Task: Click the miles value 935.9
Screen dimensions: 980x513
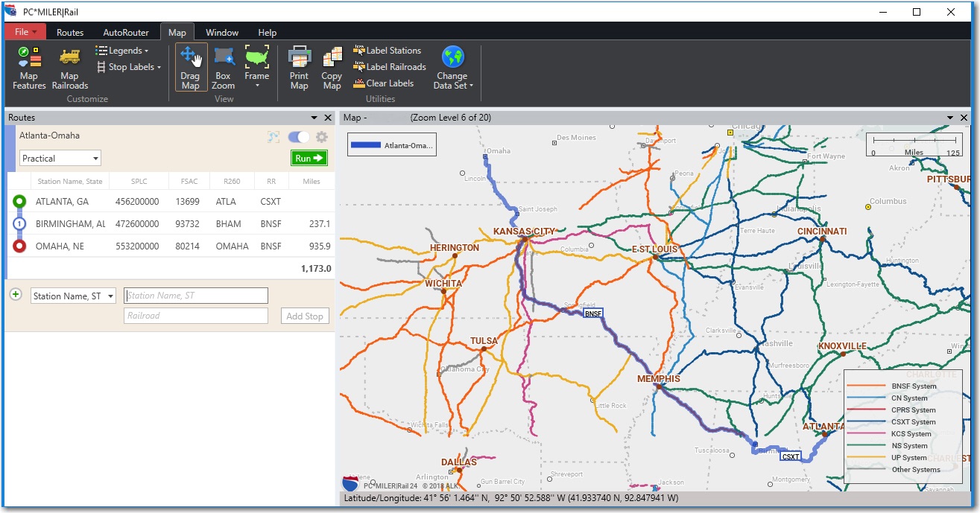Action: (318, 246)
